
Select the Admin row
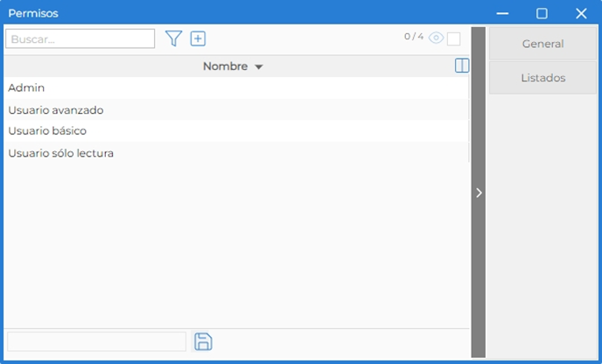coord(236,87)
